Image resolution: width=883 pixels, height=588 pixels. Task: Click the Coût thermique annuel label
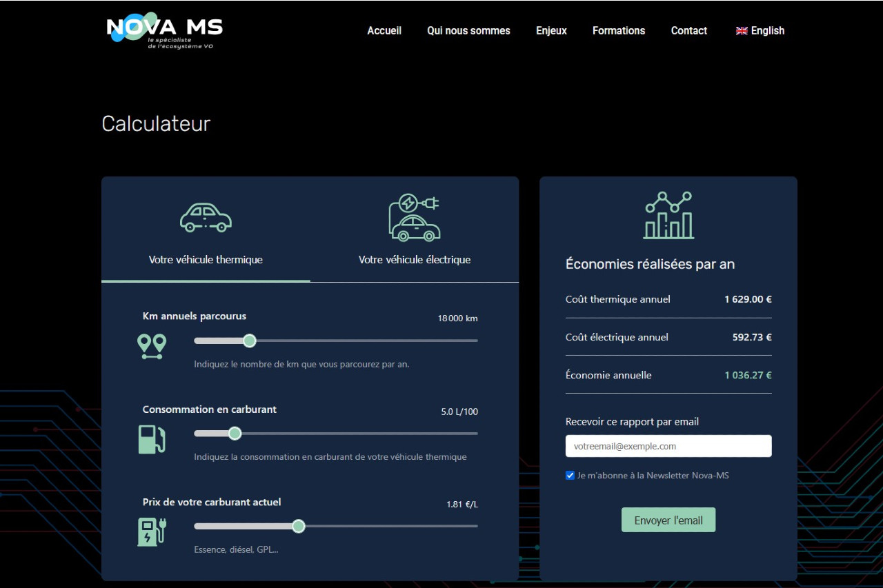point(618,299)
